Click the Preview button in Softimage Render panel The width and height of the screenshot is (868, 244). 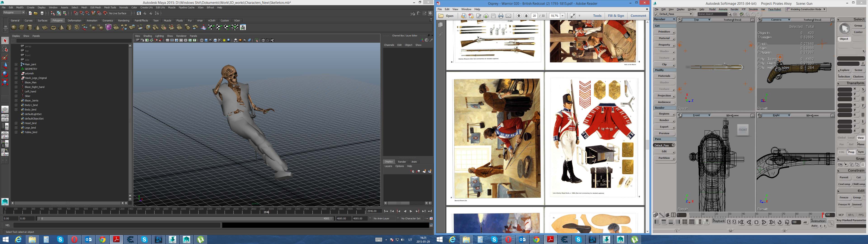[665, 134]
